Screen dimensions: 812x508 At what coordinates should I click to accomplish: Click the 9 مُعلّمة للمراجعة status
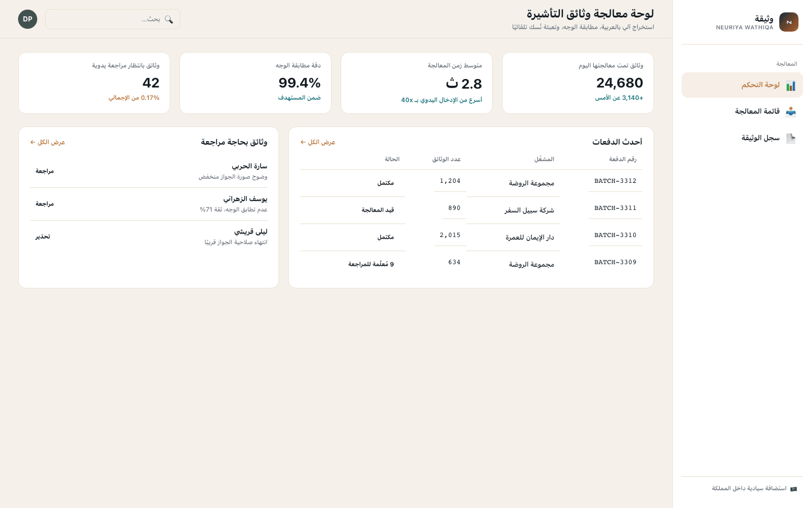tap(371, 264)
